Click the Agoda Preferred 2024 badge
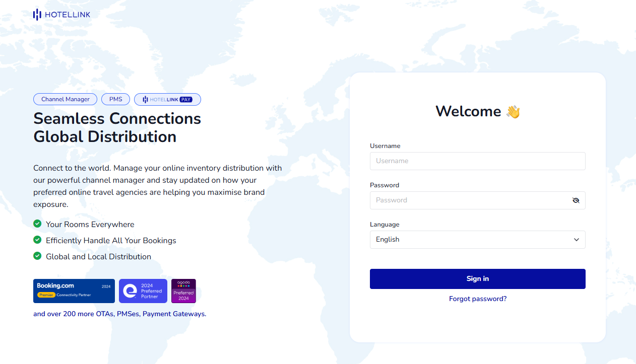Image resolution: width=636 pixels, height=364 pixels. [x=183, y=290]
